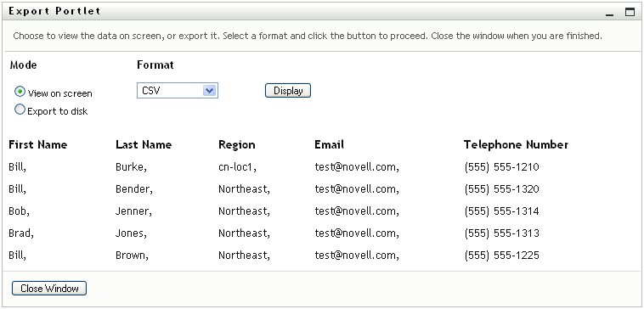
Task: Click the last name Bender cell
Action: pyautogui.click(x=134, y=189)
